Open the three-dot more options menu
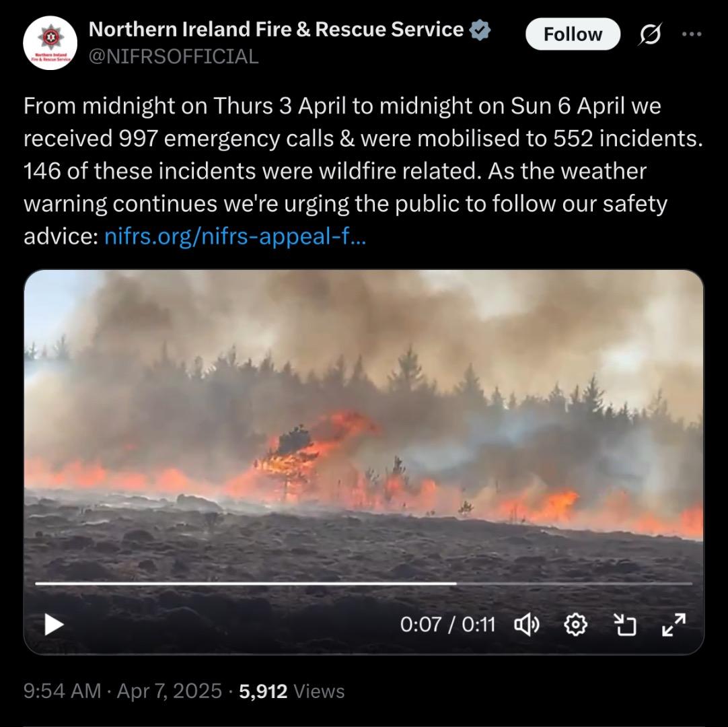This screenshot has height=727, width=728. point(692,34)
